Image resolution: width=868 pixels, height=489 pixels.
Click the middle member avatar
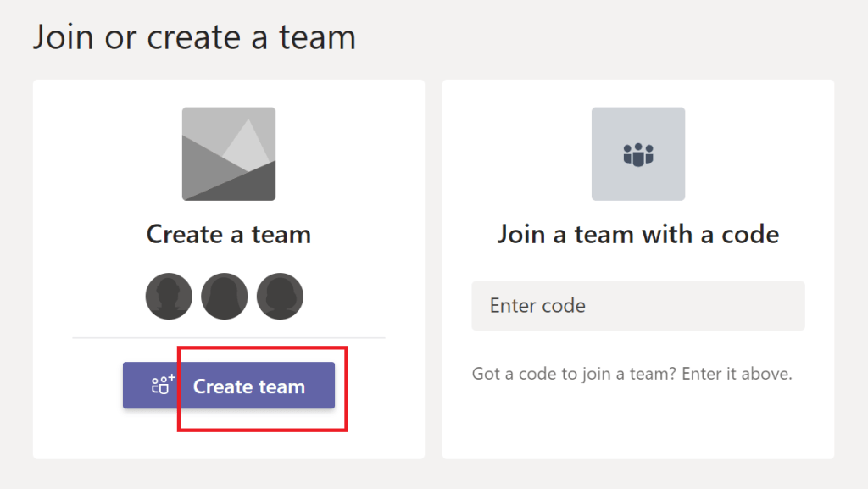click(225, 296)
